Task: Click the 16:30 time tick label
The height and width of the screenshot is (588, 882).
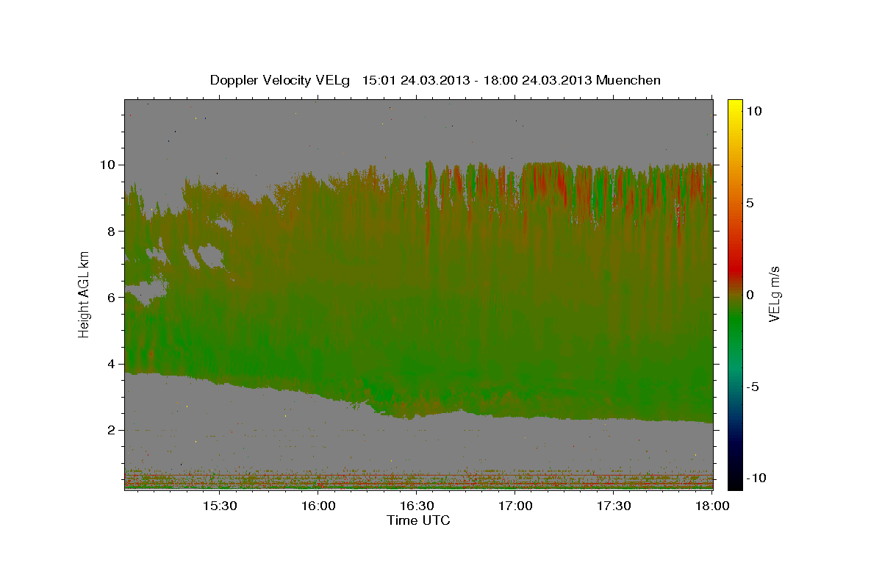Action: coord(417,506)
